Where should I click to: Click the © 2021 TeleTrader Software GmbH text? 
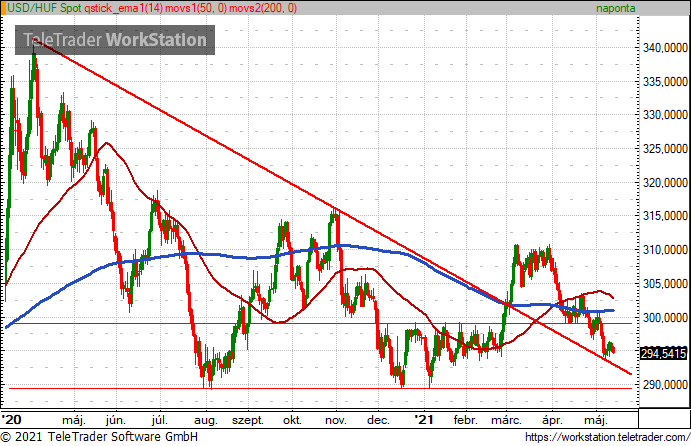100,437
